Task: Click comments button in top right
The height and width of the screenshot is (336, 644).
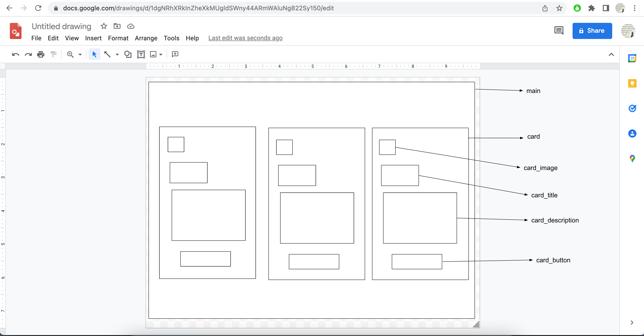Action: point(559,31)
